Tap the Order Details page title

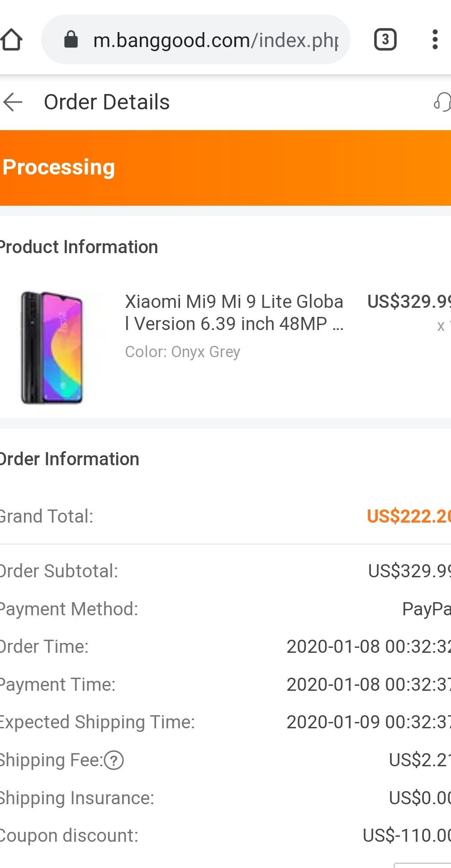click(x=107, y=102)
